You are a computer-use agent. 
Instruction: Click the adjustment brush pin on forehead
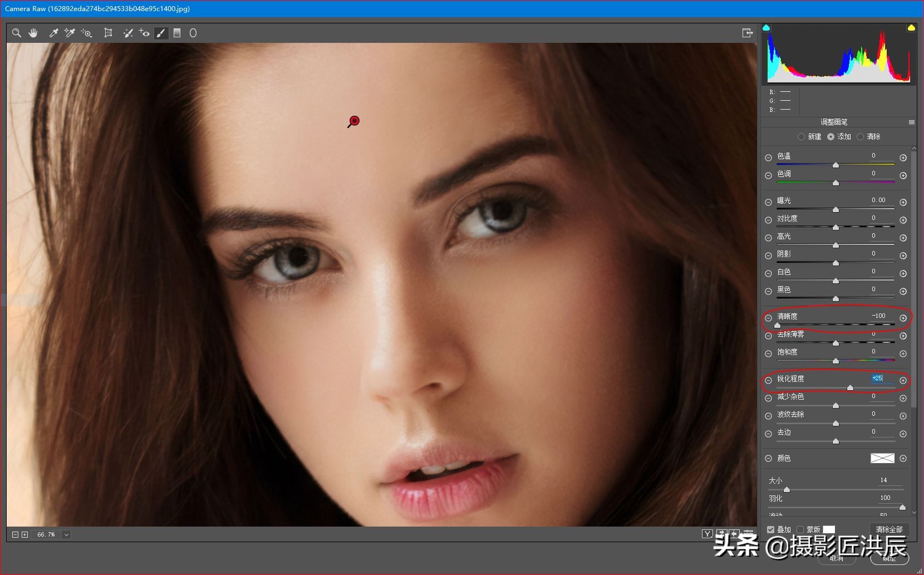(x=354, y=121)
